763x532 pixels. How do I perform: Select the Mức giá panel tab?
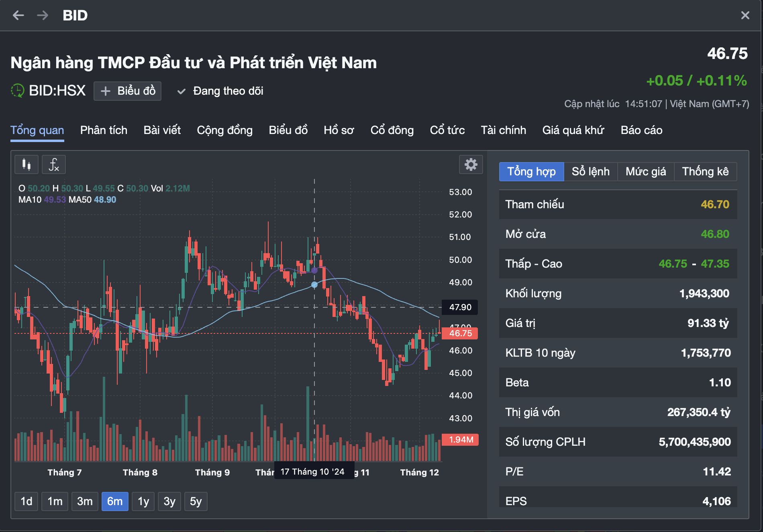pyautogui.click(x=646, y=172)
